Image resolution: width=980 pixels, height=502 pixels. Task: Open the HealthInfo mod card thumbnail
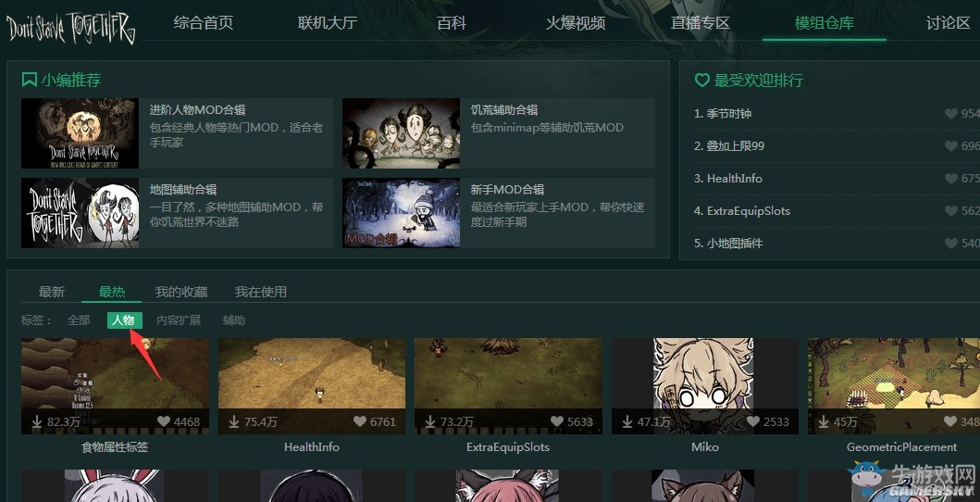[311, 385]
